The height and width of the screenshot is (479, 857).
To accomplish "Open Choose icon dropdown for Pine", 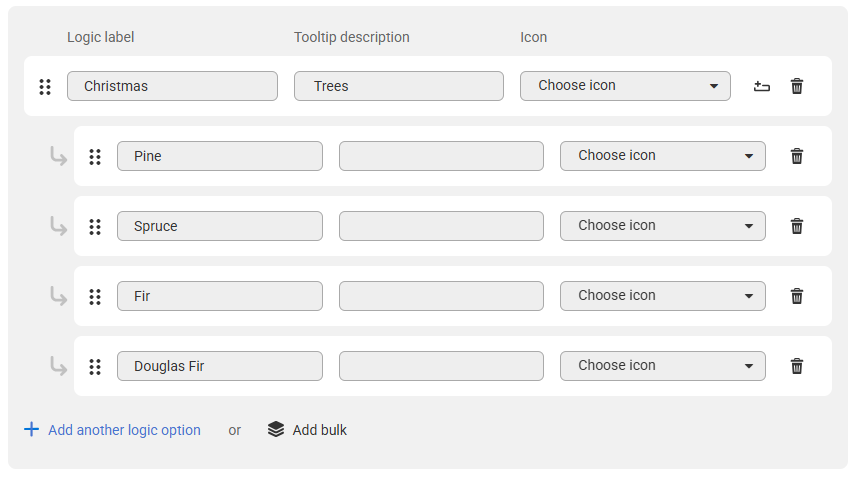I will (662, 156).
